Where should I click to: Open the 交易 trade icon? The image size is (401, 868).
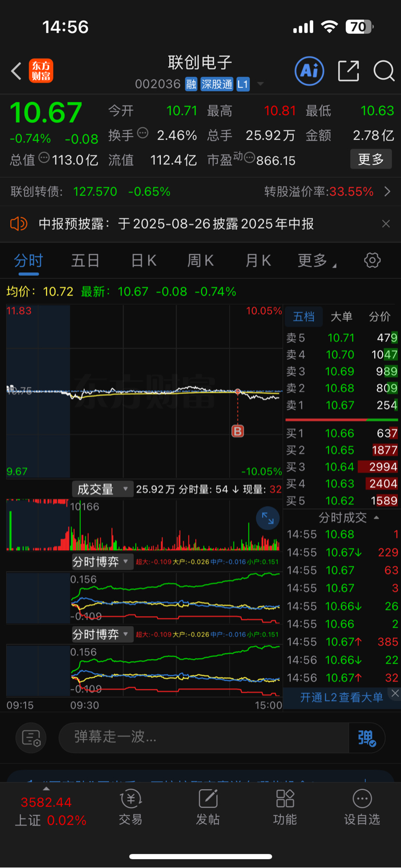(x=131, y=807)
